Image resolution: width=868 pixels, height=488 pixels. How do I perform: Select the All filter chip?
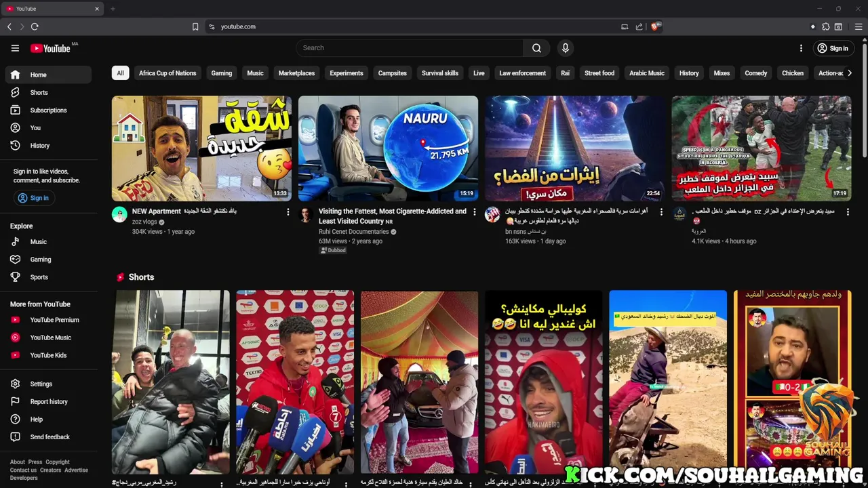120,73
